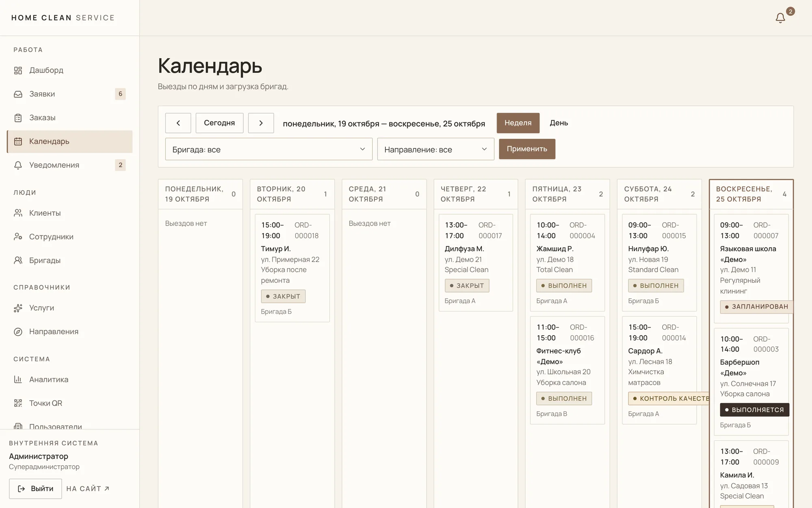Click the Услуги sparkles icon
The image size is (812, 508).
point(18,308)
